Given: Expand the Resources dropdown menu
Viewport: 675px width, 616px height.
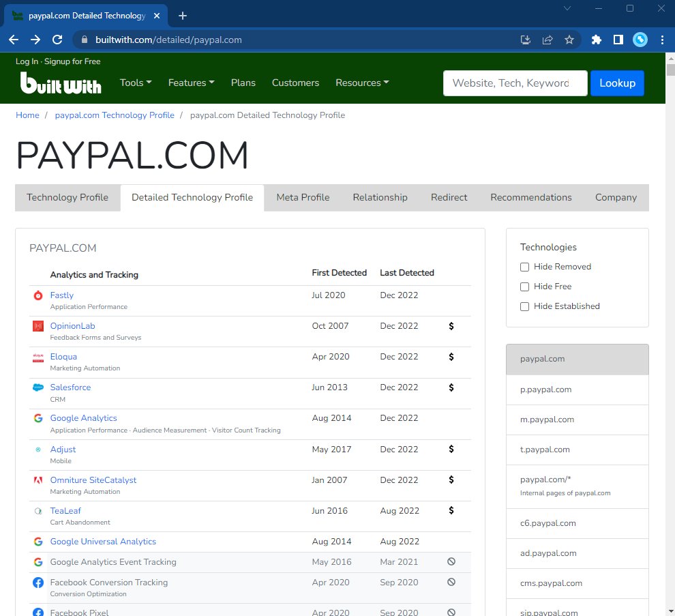Looking at the screenshot, I should (362, 83).
